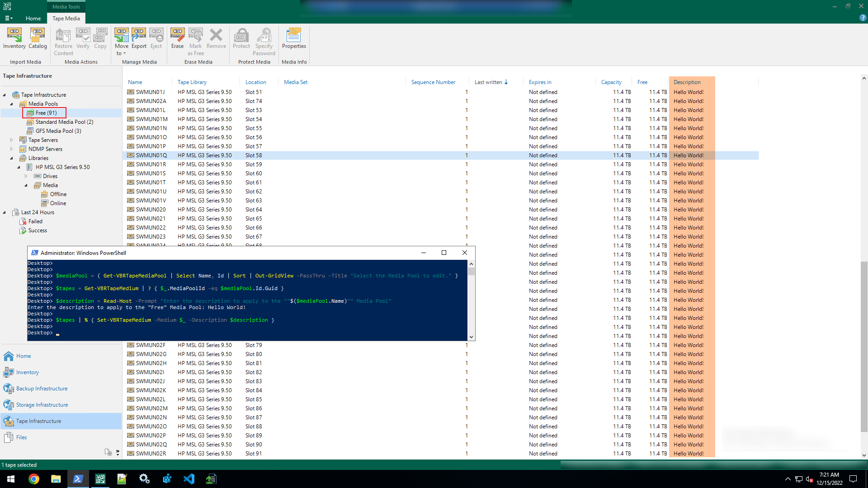Screen dimensions: 868x488
Task: Open the main menu hamburger
Action: 8,18
